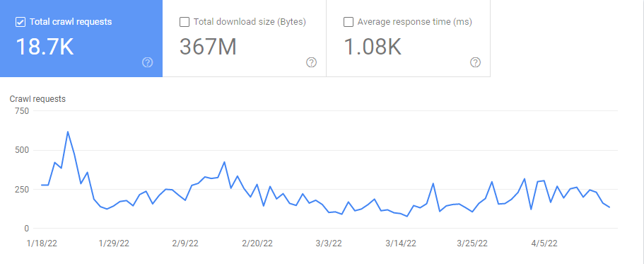Open help icon on Total crawl requests card
This screenshot has height=264, width=644.
click(x=148, y=62)
